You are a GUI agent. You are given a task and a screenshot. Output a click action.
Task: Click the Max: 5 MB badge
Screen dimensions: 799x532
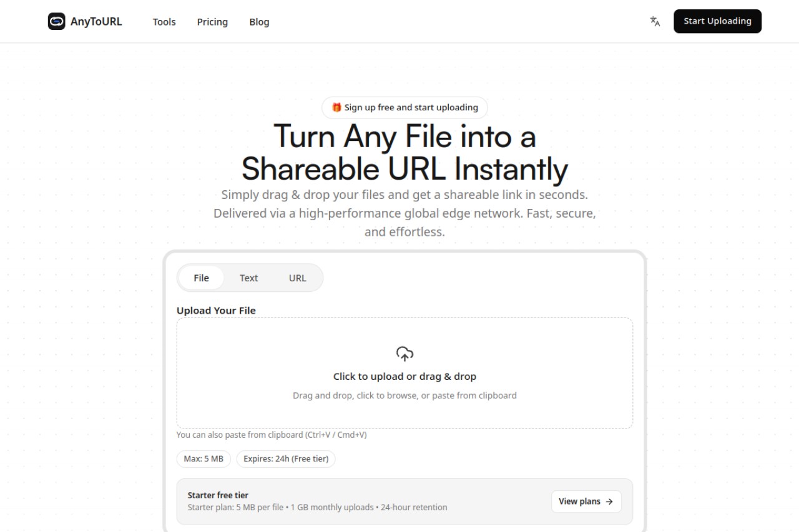(x=203, y=459)
